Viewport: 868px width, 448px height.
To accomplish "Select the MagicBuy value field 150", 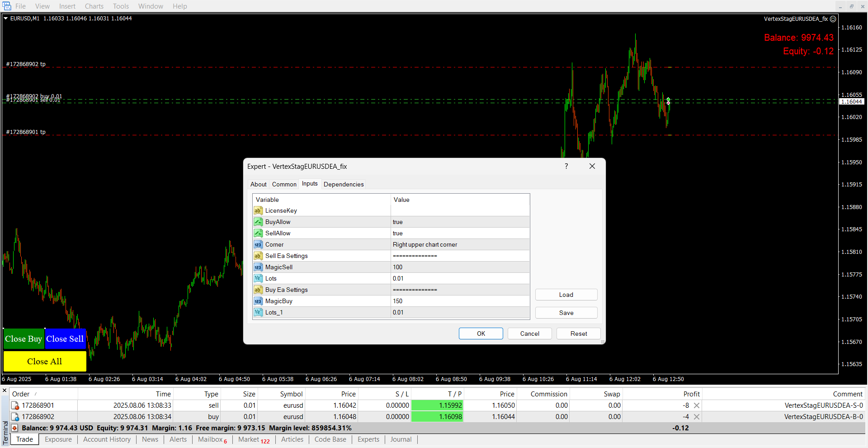I will [459, 301].
